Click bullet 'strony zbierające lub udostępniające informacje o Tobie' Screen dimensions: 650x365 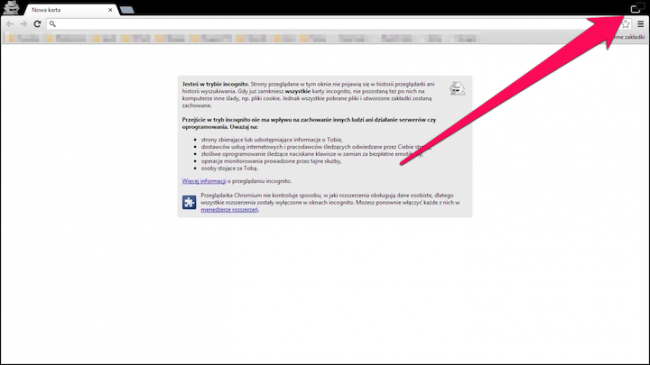pos(272,140)
